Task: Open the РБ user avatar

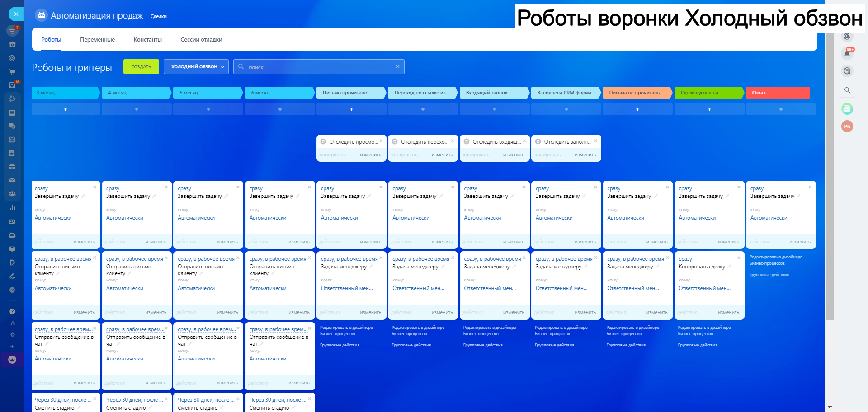Action: (847, 126)
